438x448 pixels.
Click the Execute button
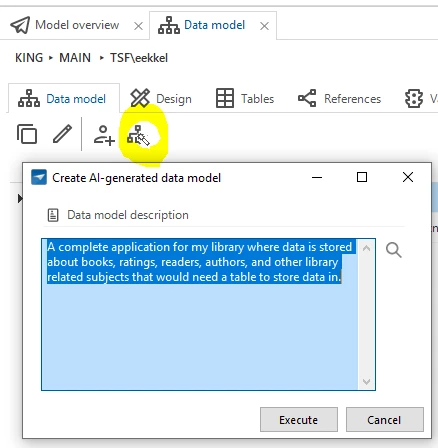pos(299,420)
